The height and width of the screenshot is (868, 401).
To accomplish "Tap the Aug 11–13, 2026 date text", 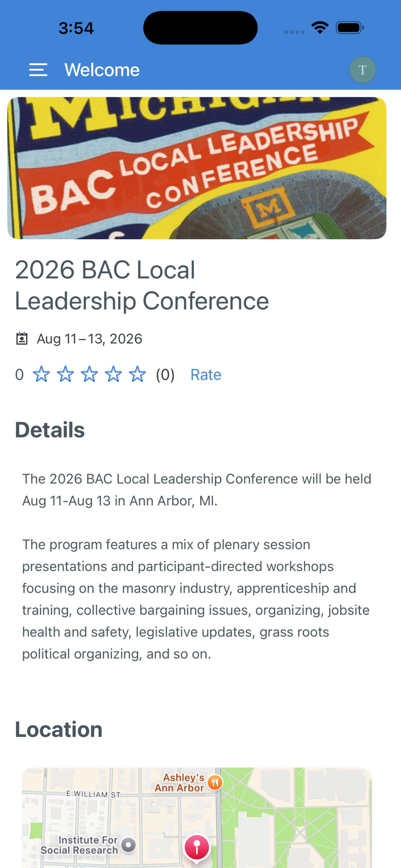I will pyautogui.click(x=90, y=339).
